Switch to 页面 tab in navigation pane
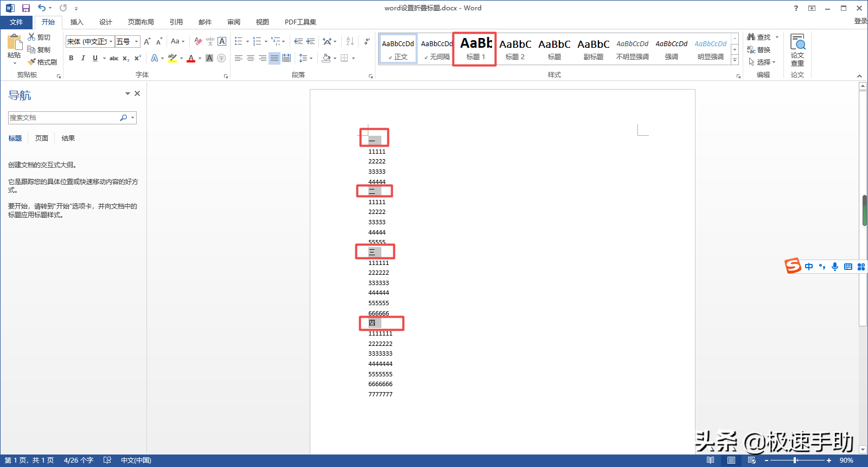Image resolution: width=868 pixels, height=467 pixels. (42, 138)
